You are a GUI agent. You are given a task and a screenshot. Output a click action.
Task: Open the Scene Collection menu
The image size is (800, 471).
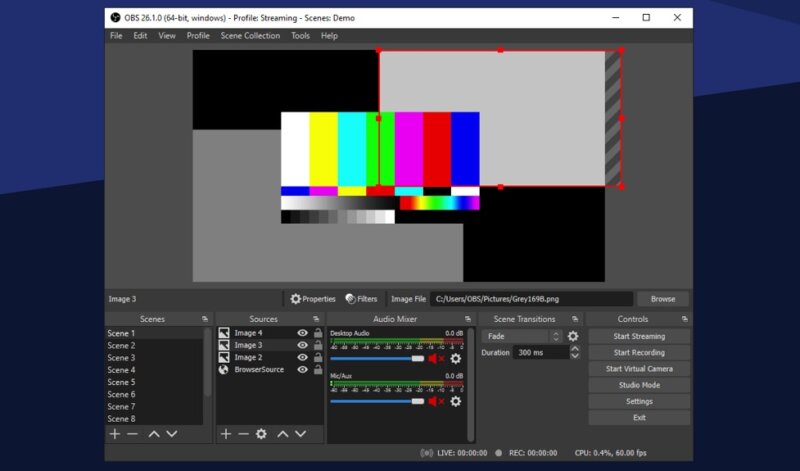click(250, 36)
